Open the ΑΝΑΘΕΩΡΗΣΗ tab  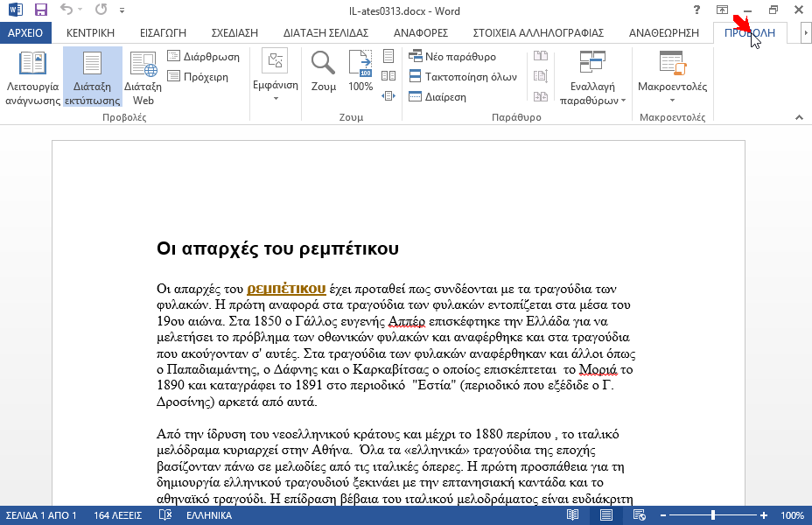click(663, 32)
